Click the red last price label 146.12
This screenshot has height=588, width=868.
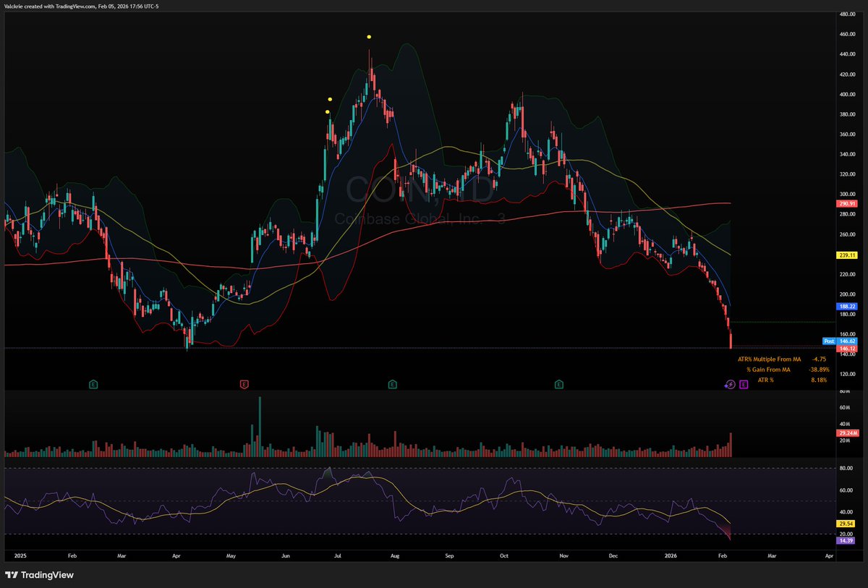pos(847,349)
